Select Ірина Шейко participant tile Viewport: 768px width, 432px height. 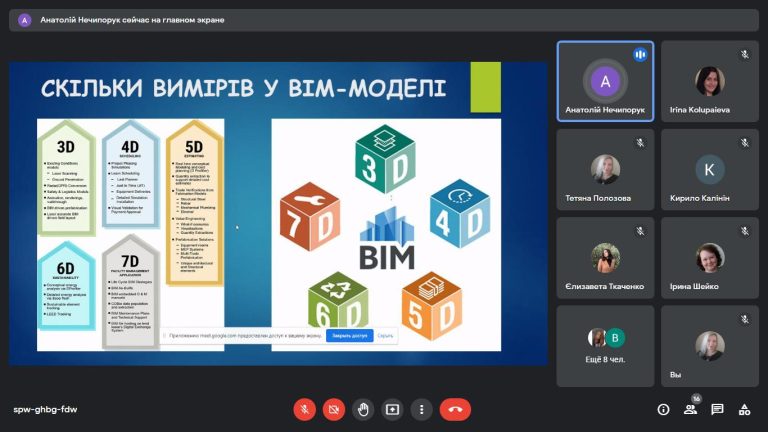(x=710, y=258)
